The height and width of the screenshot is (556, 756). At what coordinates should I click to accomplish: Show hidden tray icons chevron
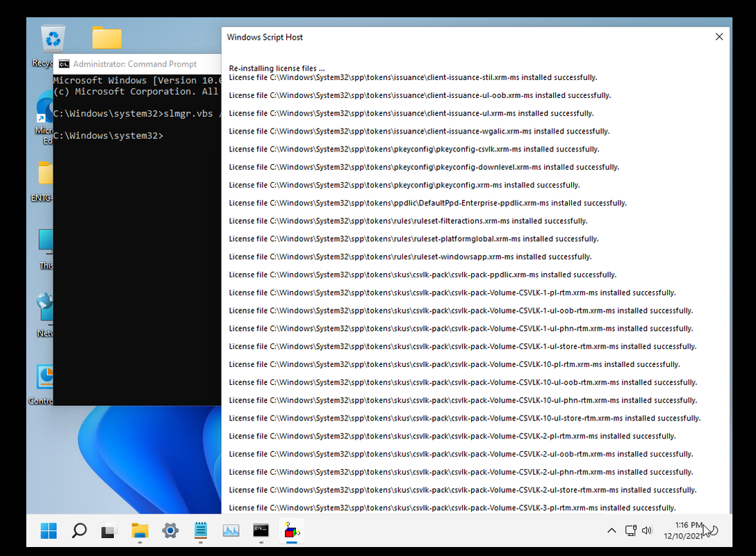[x=611, y=530]
